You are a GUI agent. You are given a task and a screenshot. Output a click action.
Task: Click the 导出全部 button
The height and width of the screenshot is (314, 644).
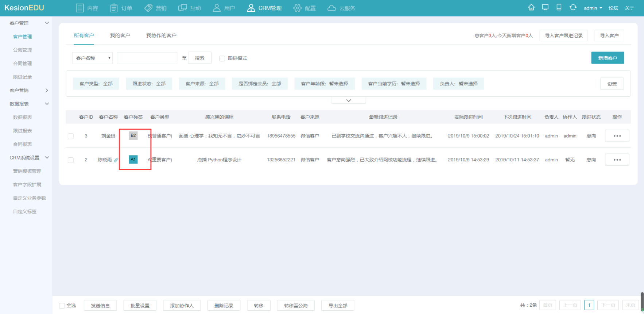[338, 306]
